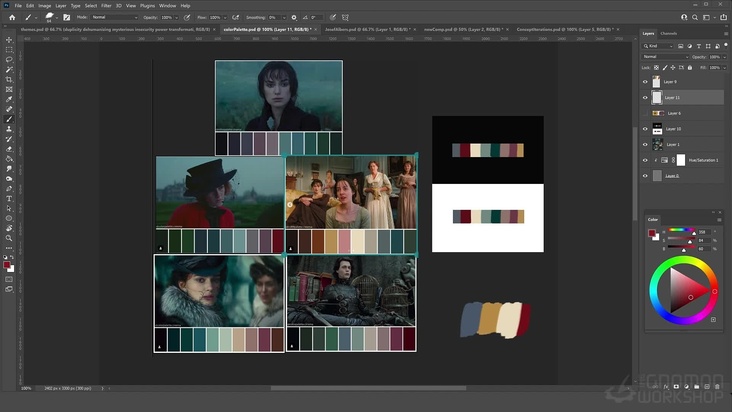The width and height of the screenshot is (732, 412).
Task: Select the Healing Brush tool
Action: pyautogui.click(x=9, y=109)
